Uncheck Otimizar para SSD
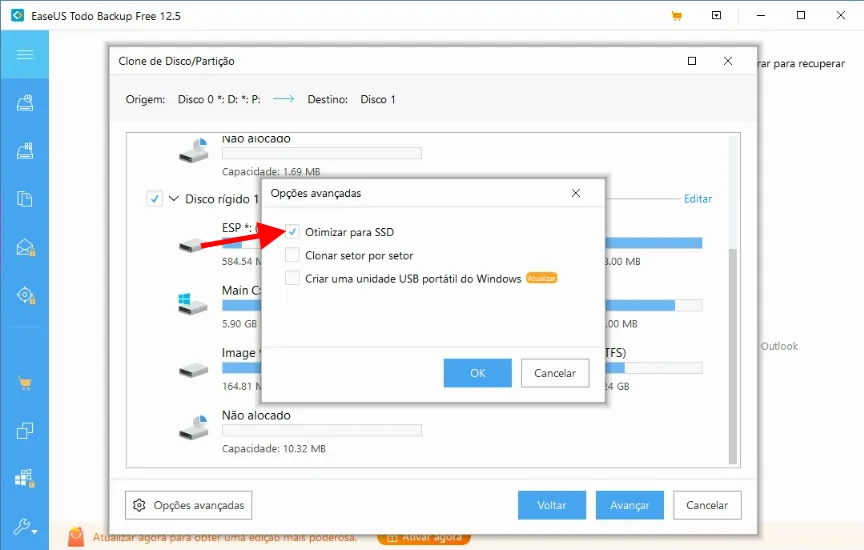The image size is (864, 550). point(292,231)
